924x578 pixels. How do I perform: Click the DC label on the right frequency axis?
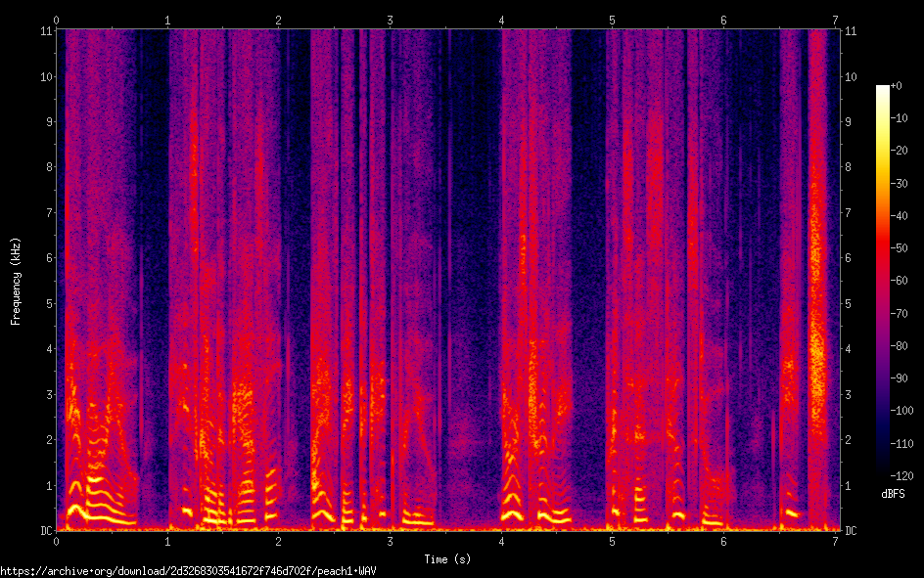(x=851, y=531)
